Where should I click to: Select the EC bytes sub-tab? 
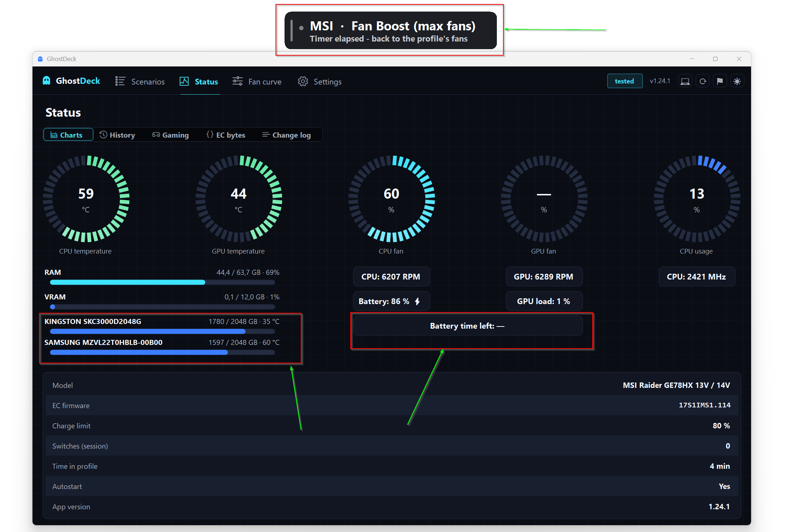click(x=226, y=135)
